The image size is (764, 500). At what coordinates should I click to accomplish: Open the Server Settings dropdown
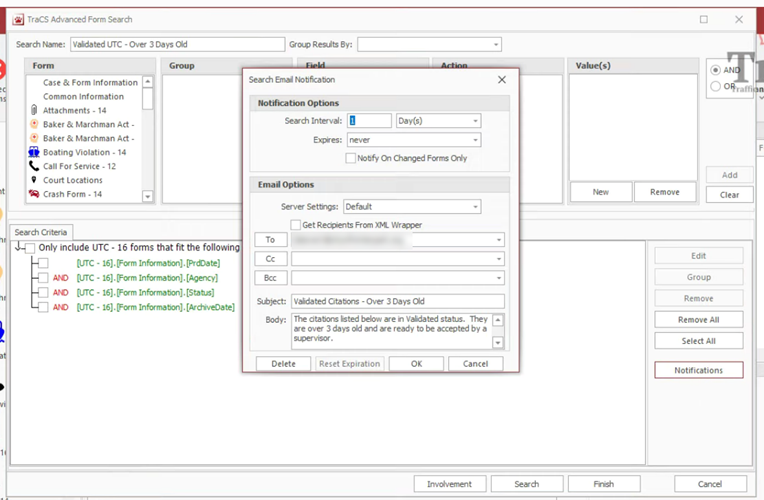(475, 207)
